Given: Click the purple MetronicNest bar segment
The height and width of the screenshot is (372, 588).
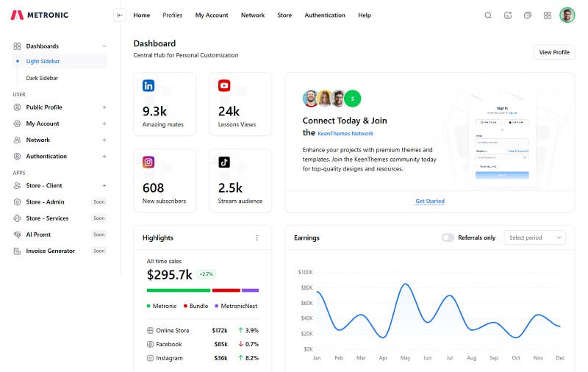Looking at the screenshot, I should pyautogui.click(x=250, y=290).
